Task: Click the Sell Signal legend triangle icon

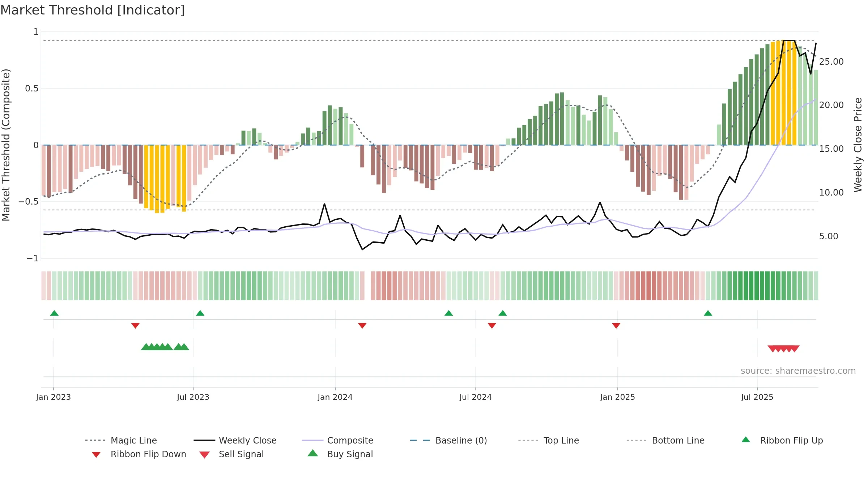Action: (x=204, y=455)
